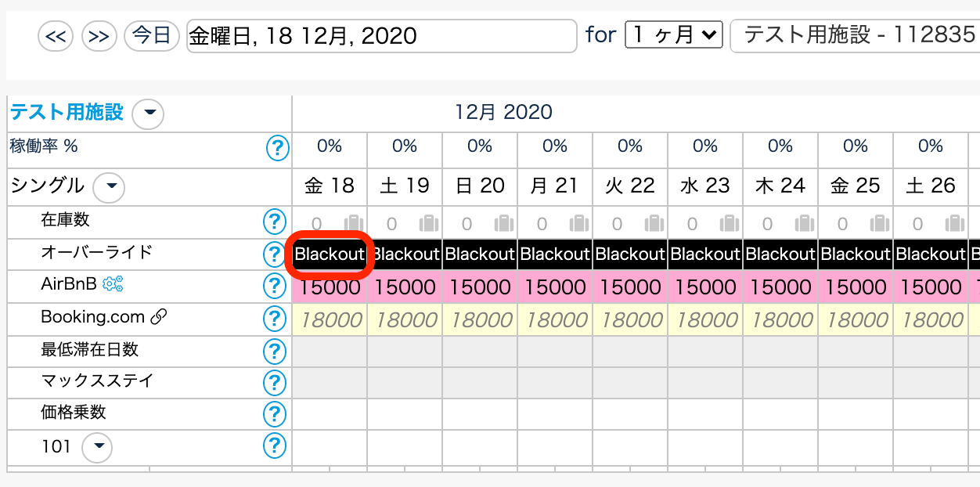Advance to next period with >> button
Viewport: 980px width, 487px height.
(x=99, y=36)
